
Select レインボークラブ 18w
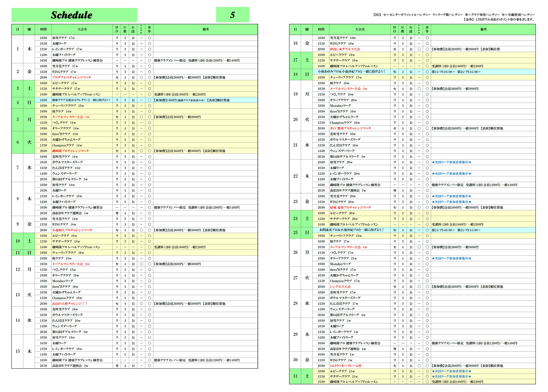click(67, 196)
